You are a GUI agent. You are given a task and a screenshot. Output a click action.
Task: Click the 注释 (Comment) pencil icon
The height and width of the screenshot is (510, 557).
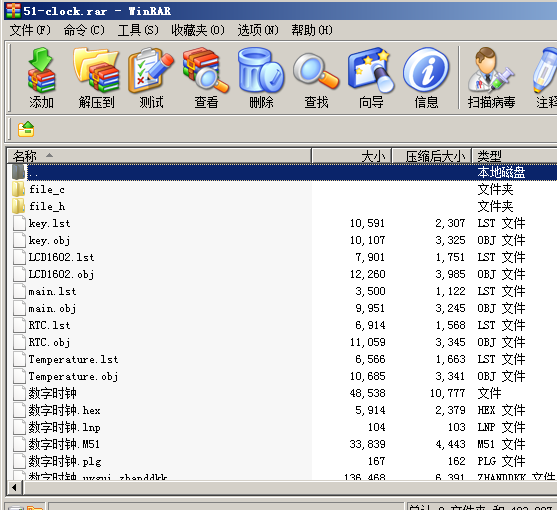[545, 70]
